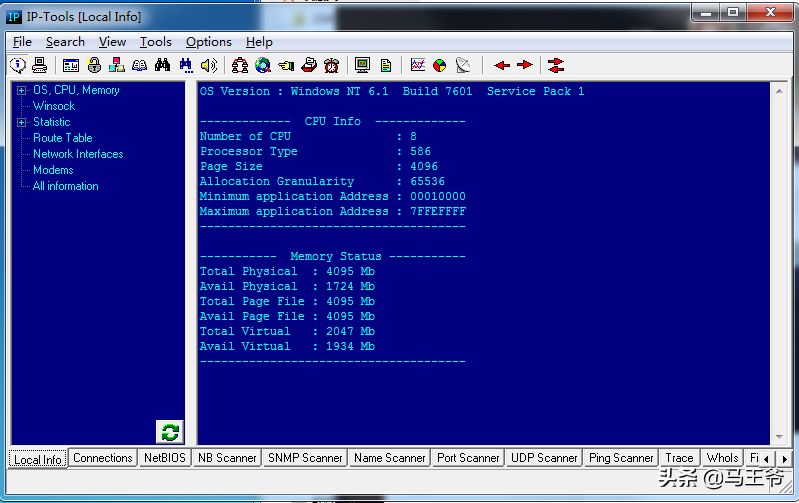Click the IP application icon in title bar

point(14,17)
